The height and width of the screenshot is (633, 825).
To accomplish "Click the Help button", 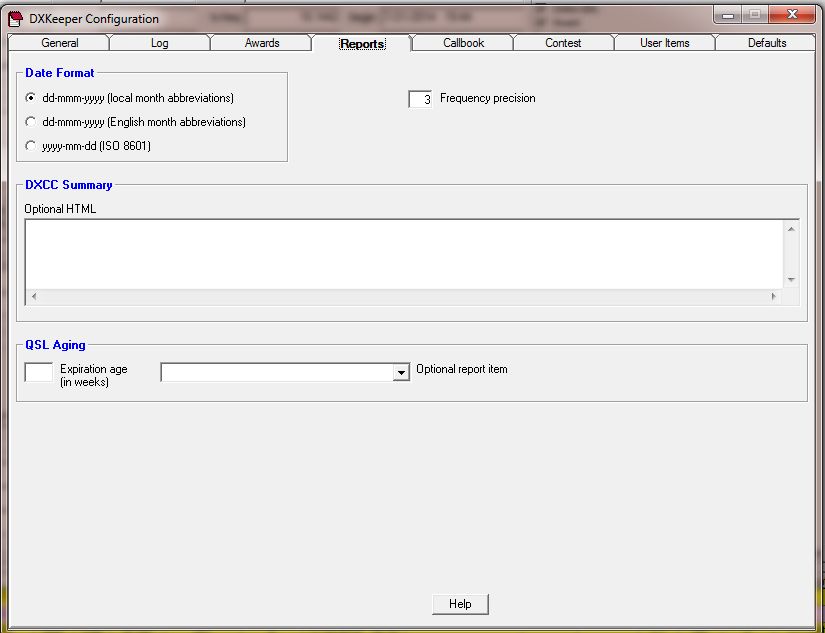I will (x=460, y=604).
